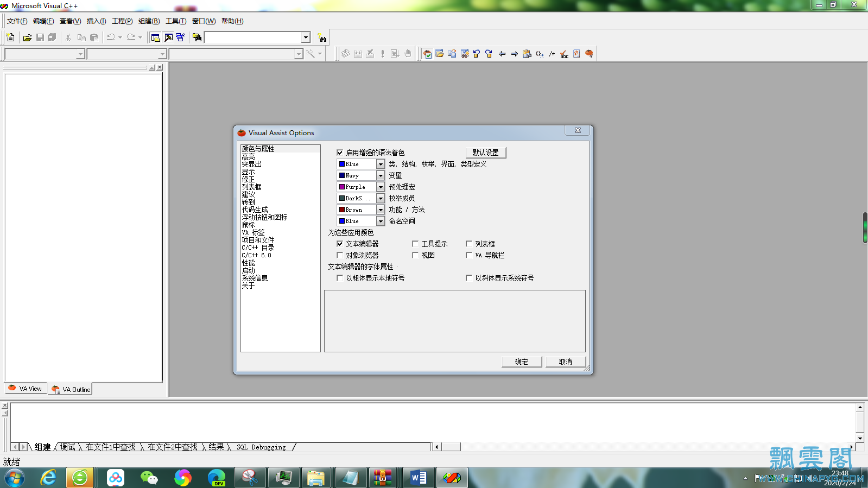Open the DarkS dropdown for 枚举成员
This screenshot has height=488, width=868.
point(381,198)
